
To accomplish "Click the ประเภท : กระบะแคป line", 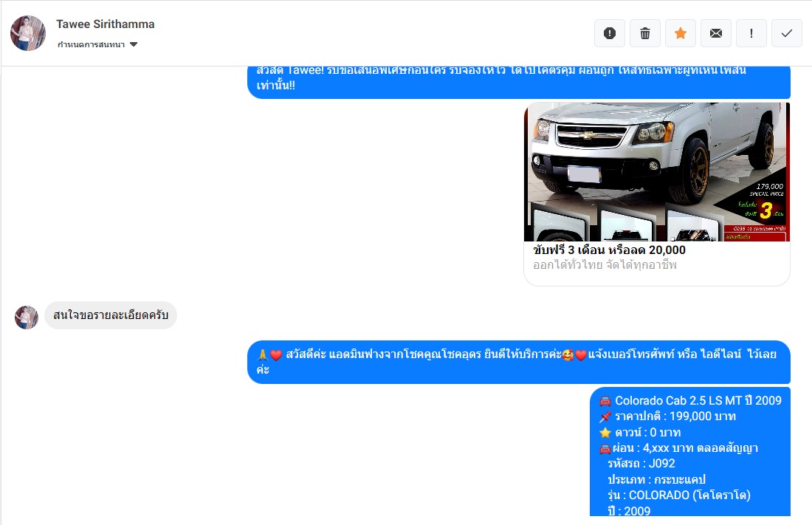I will 657,479.
